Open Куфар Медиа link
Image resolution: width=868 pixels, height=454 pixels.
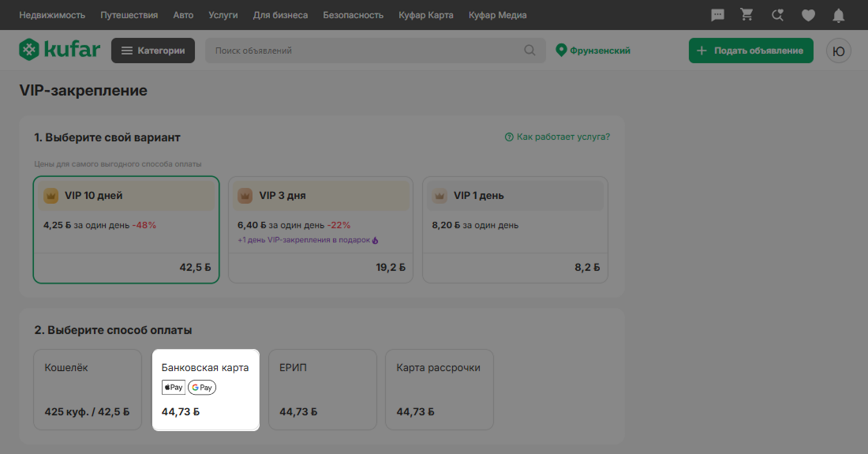coord(498,15)
